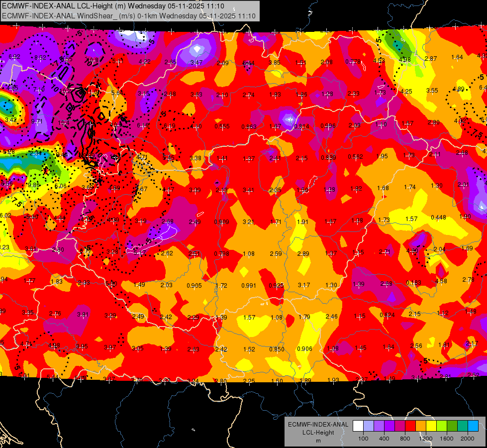Screen dimensions: 487x448
Task: Click the wind shear value 0.909
Action: (x=222, y=222)
